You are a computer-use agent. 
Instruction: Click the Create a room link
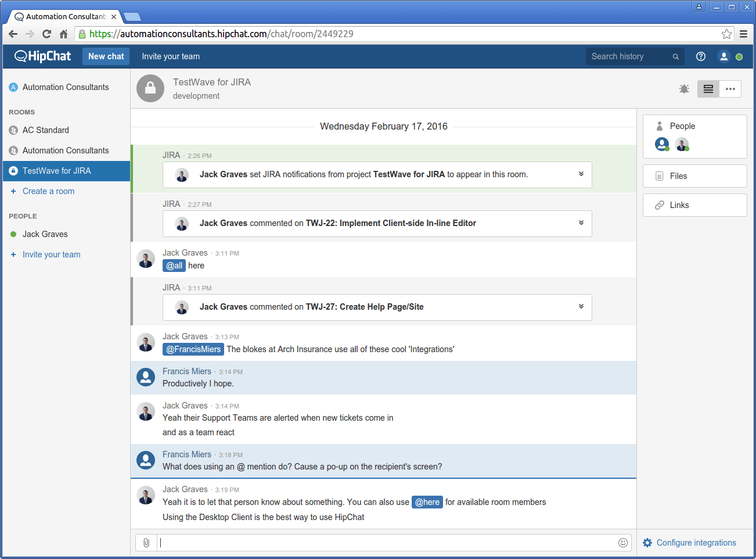(48, 191)
